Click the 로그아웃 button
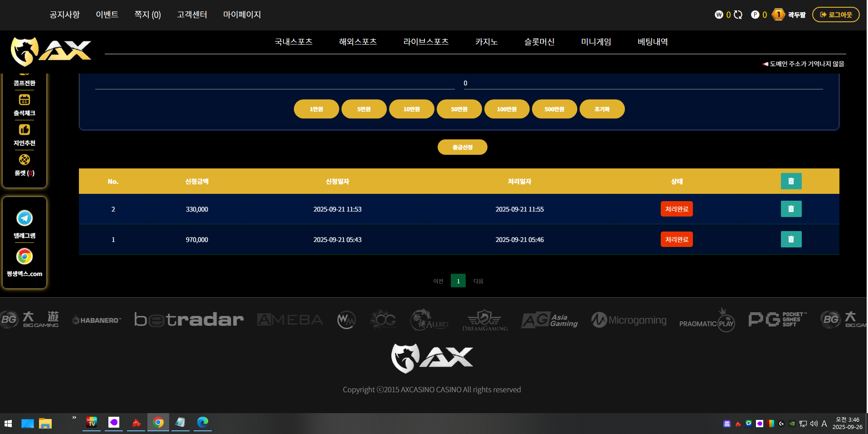This screenshot has width=868, height=434. [835, 15]
